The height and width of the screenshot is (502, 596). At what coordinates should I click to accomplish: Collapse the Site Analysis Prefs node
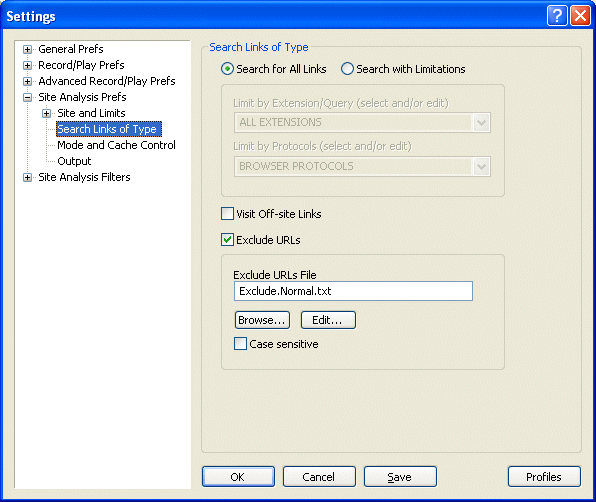pyautogui.click(x=27, y=97)
